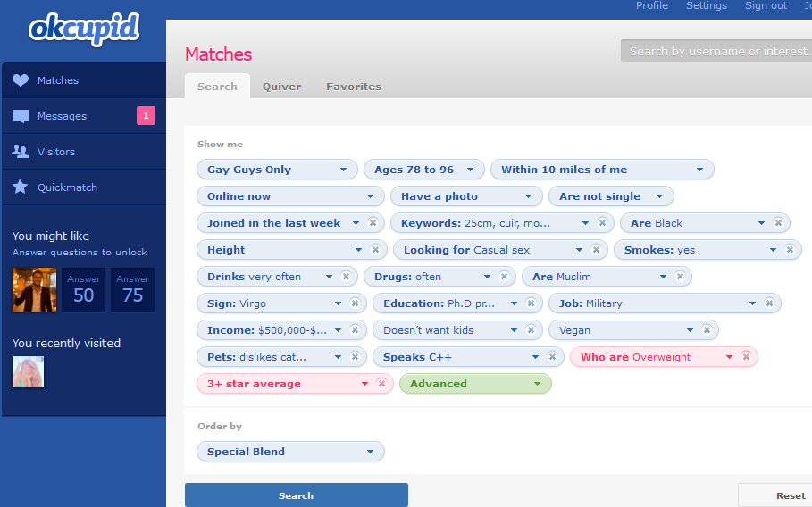
Task: Switch to the Favorites tab
Action: point(353,87)
